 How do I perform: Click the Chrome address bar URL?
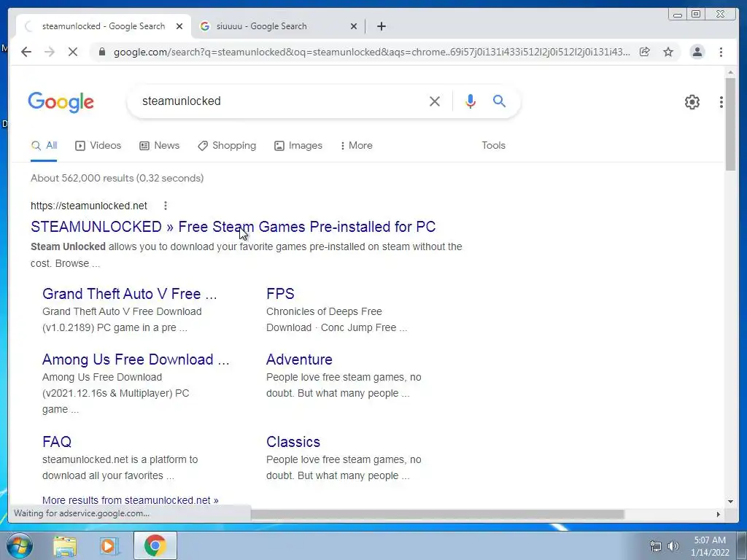(x=371, y=52)
